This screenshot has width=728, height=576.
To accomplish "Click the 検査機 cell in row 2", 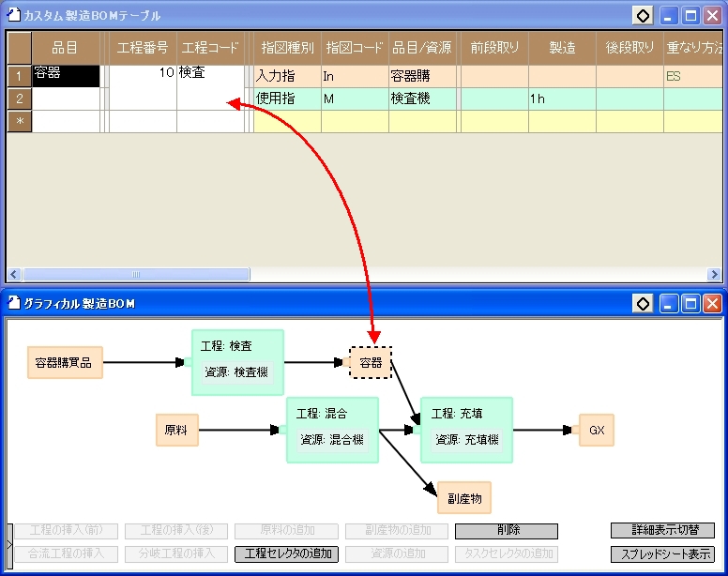I will pyautogui.click(x=422, y=99).
